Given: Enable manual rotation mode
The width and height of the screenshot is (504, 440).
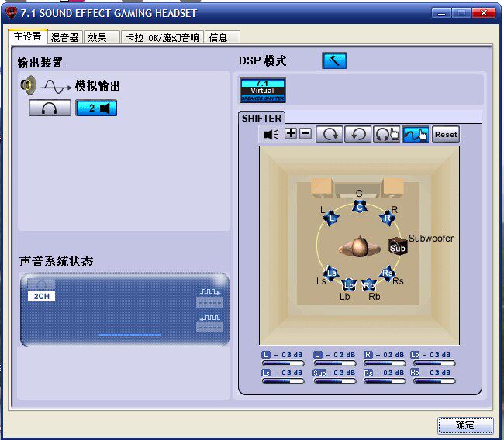Looking at the screenshot, I should tap(386, 134).
